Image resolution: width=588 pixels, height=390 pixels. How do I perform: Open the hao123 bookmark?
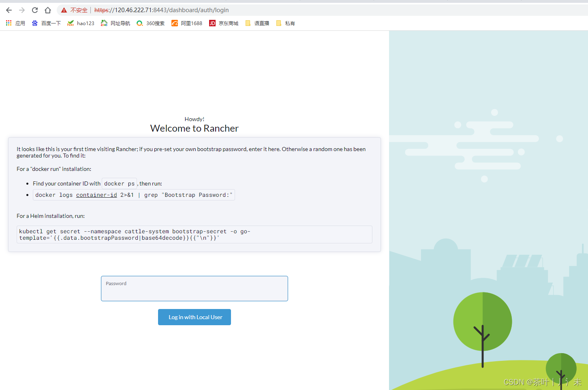pyautogui.click(x=81, y=23)
